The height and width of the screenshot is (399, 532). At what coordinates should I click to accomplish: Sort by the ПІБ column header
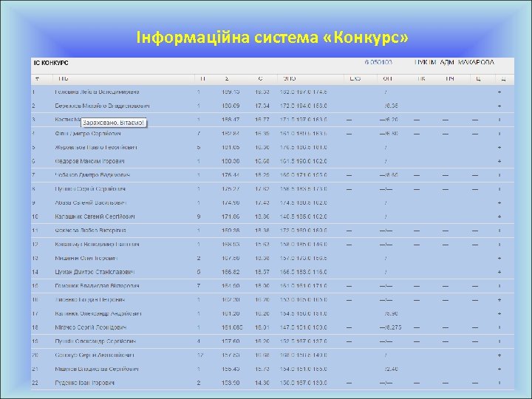point(63,79)
